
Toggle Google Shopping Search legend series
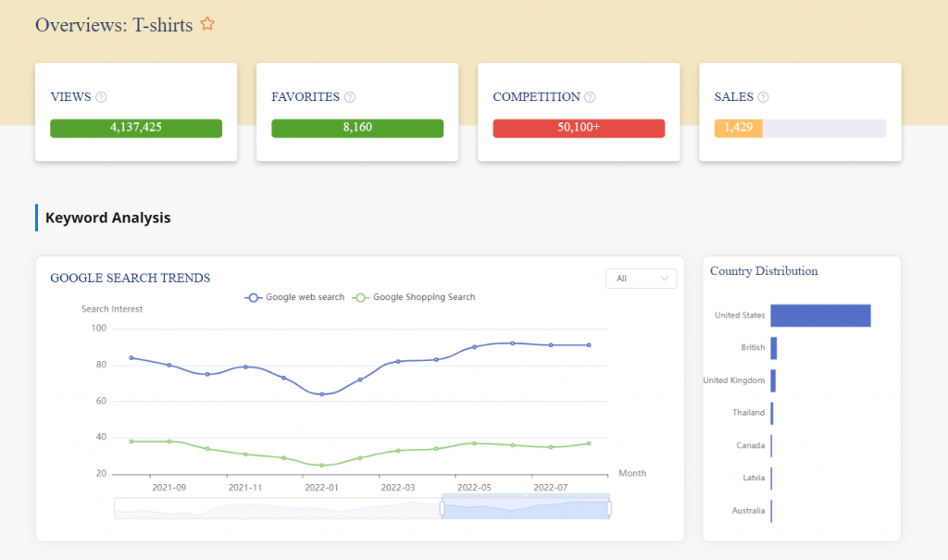click(x=415, y=297)
